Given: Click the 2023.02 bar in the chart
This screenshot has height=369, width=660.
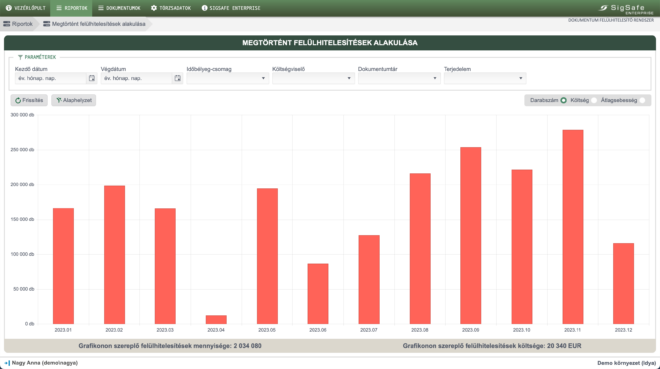Looking at the screenshot, I should click(114, 255).
